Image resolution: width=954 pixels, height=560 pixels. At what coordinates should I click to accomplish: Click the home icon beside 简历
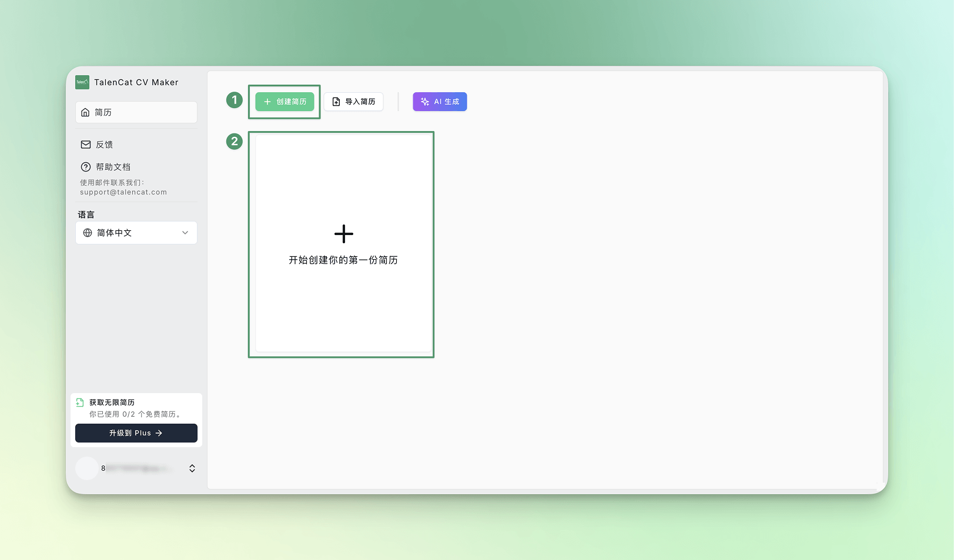[x=85, y=112]
